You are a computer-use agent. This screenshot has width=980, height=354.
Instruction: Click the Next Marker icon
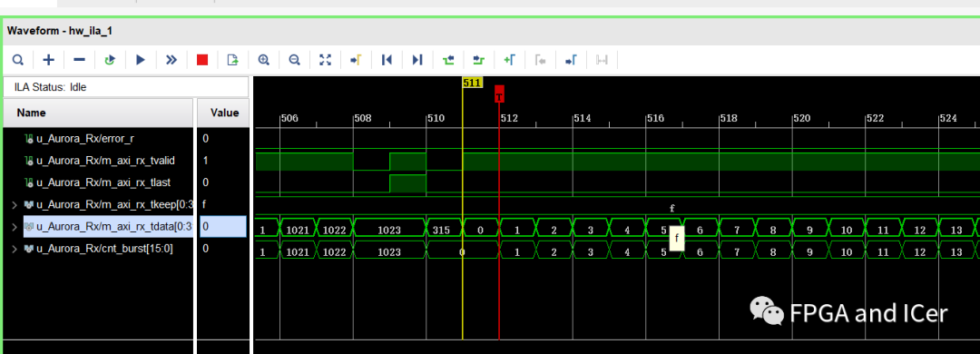pos(571,60)
